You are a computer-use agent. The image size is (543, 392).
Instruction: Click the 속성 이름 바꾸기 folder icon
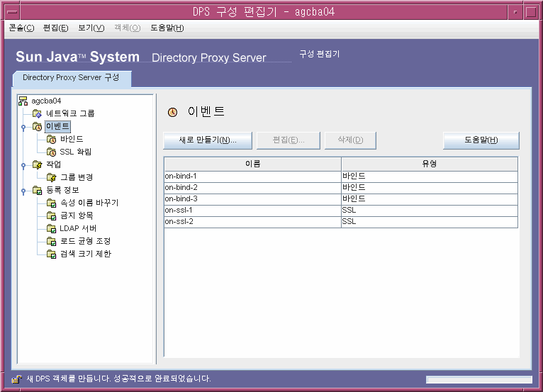pyautogui.click(x=51, y=203)
